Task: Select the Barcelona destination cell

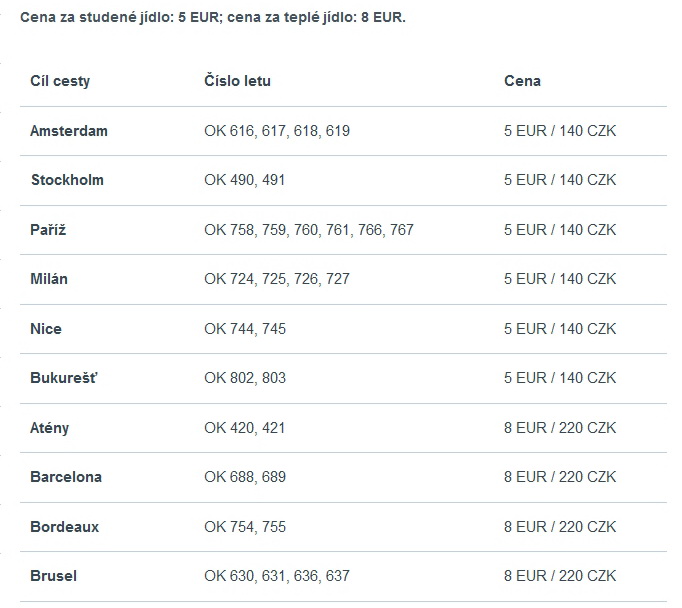Action: 66,477
